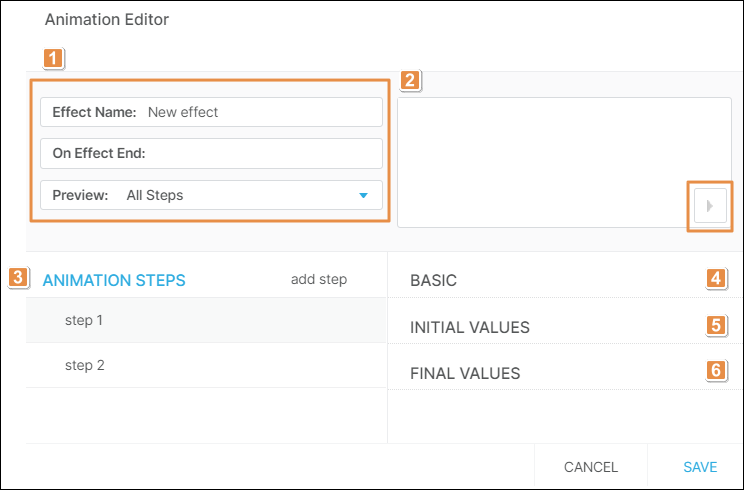Screen dimensions: 744x490
Task: Click the add step link
Action: pos(318,280)
